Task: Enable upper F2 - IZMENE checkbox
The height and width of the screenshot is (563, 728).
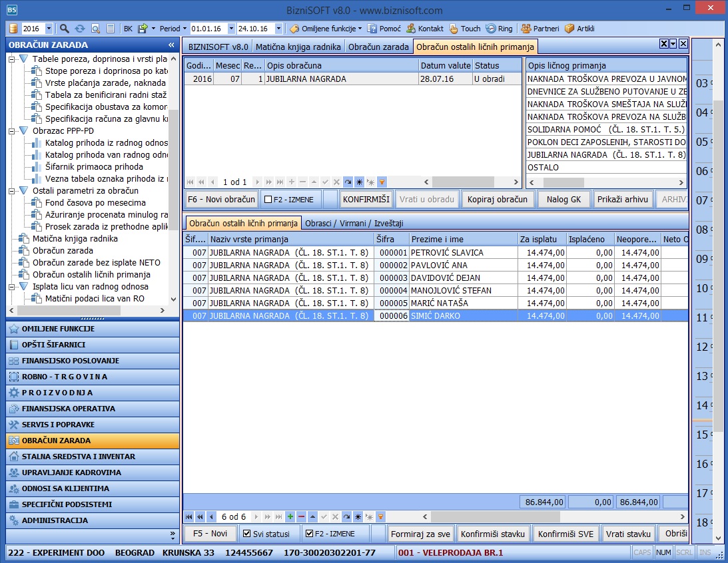Action: (268, 200)
